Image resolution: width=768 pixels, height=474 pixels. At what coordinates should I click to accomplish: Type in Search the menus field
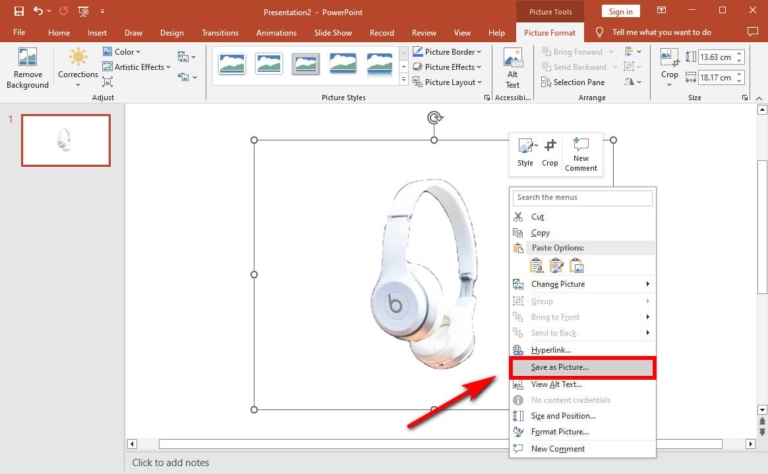pyautogui.click(x=581, y=197)
